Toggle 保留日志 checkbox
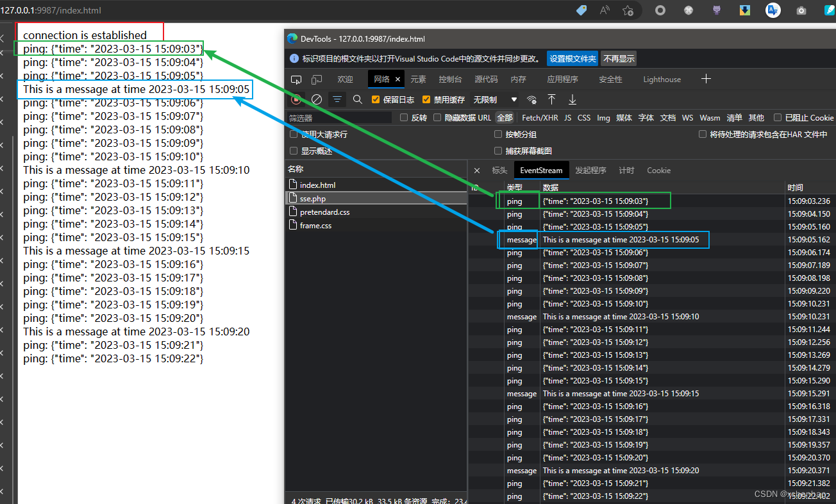 coord(376,99)
